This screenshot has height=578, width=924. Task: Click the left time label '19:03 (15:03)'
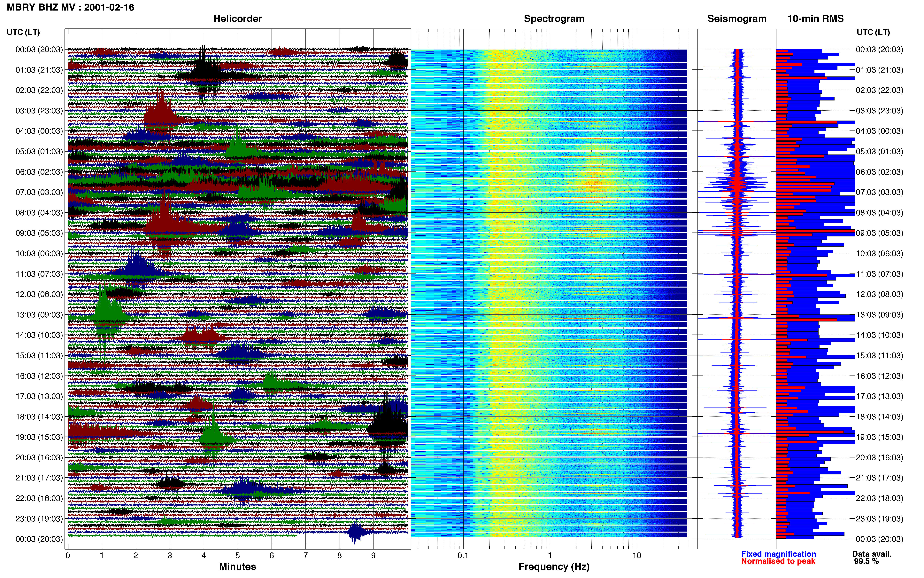39,437
